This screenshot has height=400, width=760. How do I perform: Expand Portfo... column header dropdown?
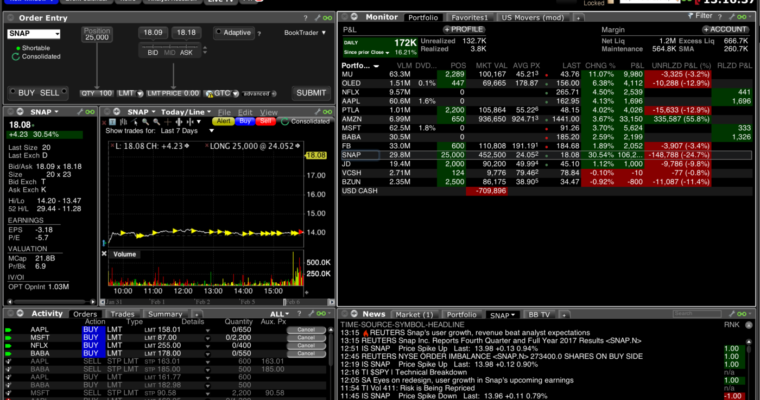[x=376, y=66]
